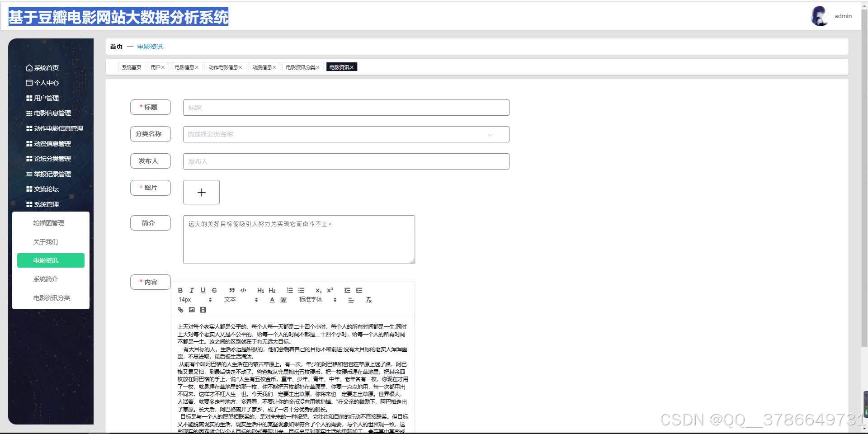Close the 动漫信息 tab
The width and height of the screenshot is (868, 434).
(274, 67)
